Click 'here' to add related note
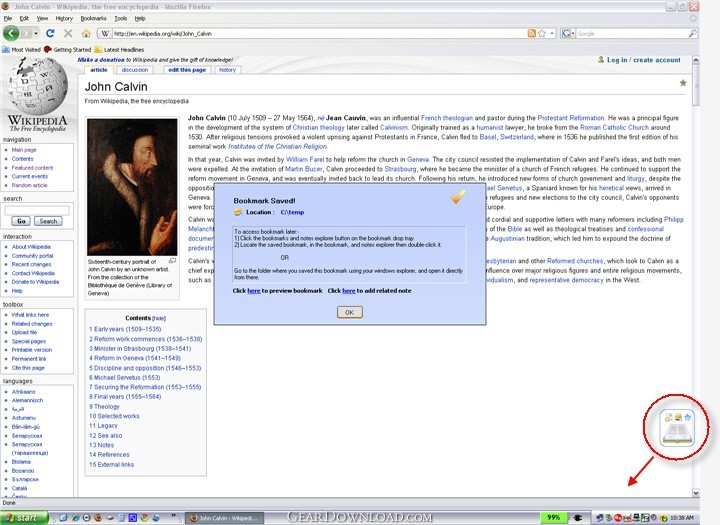Image resolution: width=720 pixels, height=525 pixels. [x=349, y=291]
